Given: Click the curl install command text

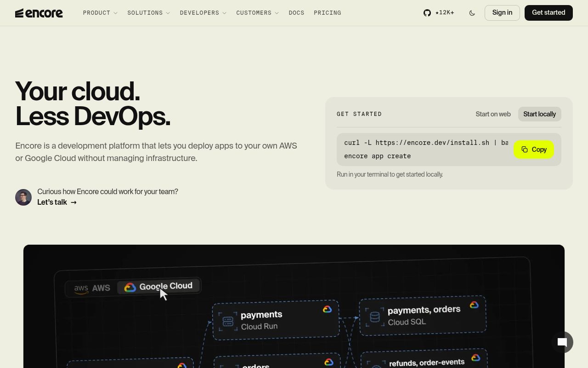Looking at the screenshot, I should click(426, 143).
